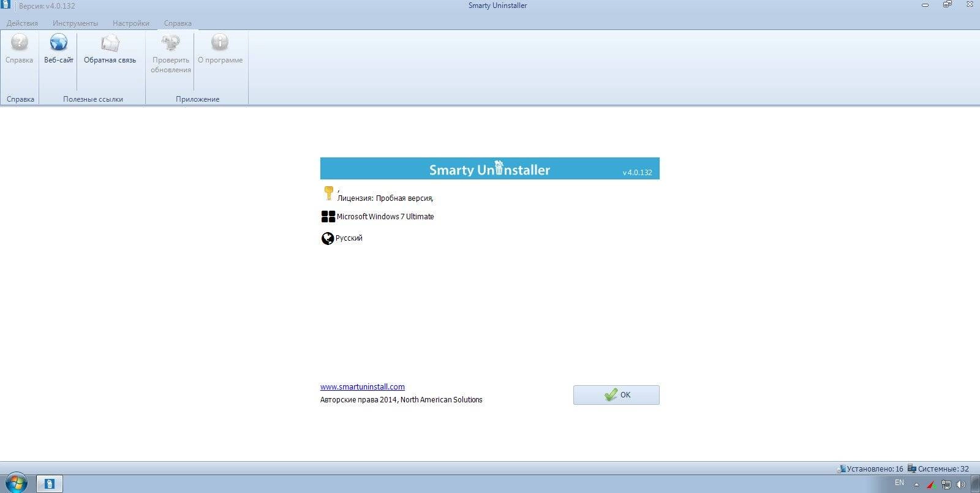Click the Microsoft Windows 7 Ultimate text
This screenshot has width=980, height=493.
(385, 216)
